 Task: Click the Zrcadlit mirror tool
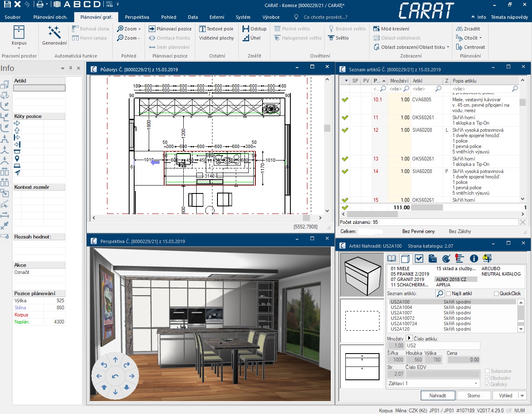click(x=468, y=29)
